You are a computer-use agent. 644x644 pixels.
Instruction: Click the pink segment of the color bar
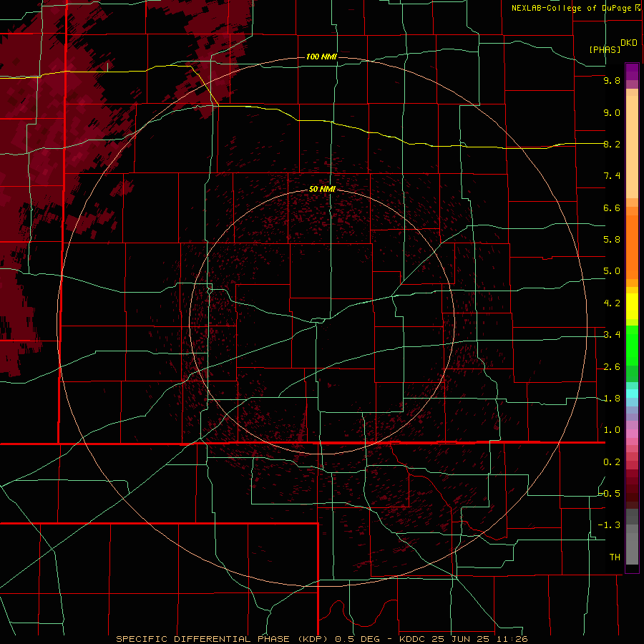pos(632,434)
